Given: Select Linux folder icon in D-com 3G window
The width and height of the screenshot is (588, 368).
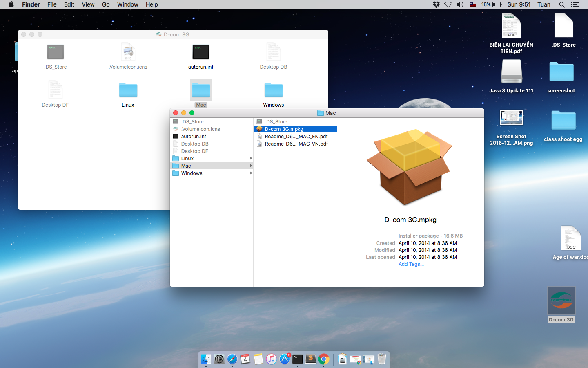Looking at the screenshot, I should 128,90.
